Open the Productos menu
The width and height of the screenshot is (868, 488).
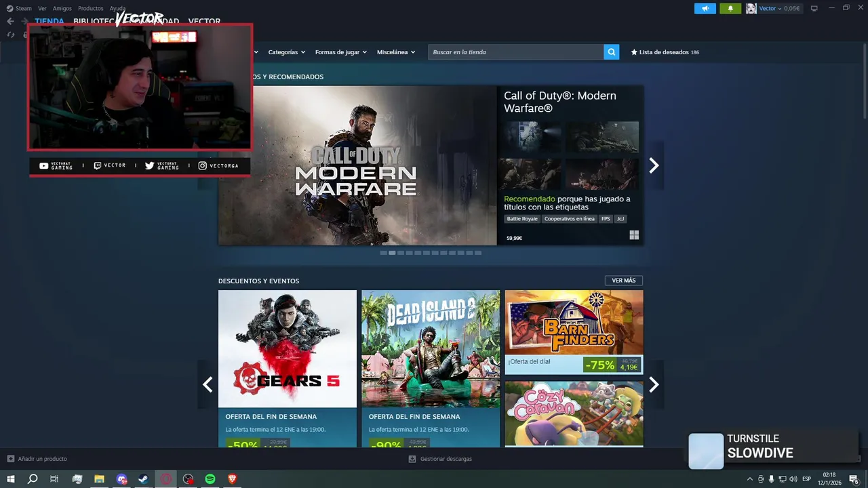(x=91, y=9)
